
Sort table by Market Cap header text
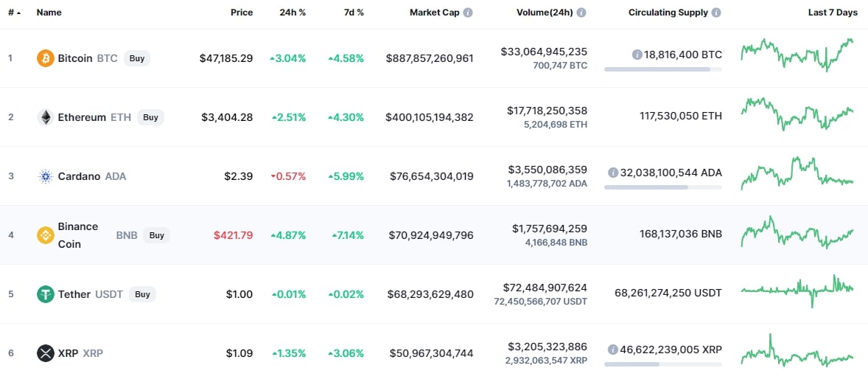tap(435, 13)
